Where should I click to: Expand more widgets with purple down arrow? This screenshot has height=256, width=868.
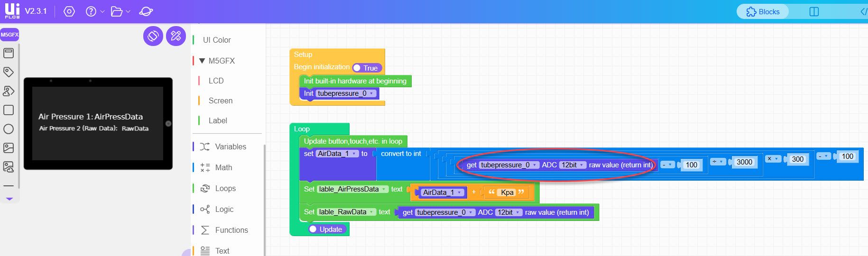click(9, 199)
